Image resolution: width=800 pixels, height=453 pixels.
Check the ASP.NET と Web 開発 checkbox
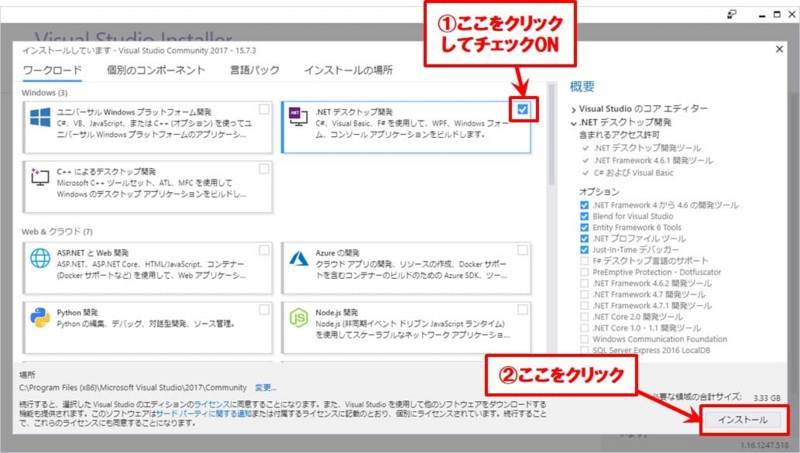point(264,250)
